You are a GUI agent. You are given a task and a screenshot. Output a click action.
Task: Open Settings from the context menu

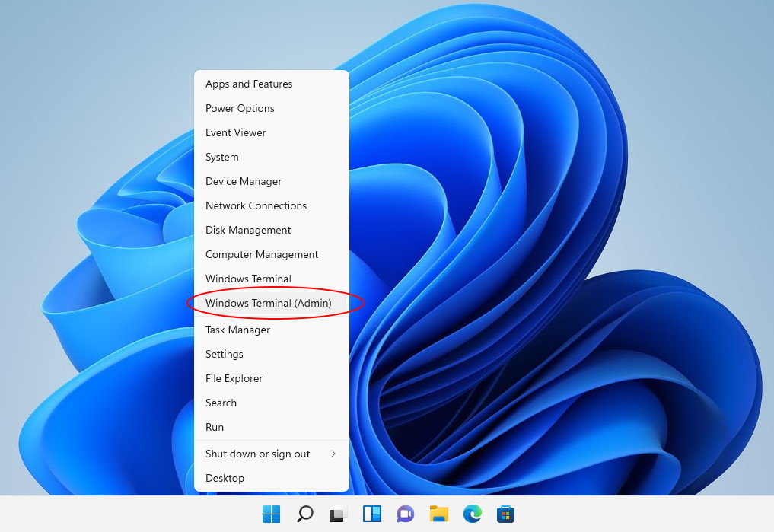(224, 354)
